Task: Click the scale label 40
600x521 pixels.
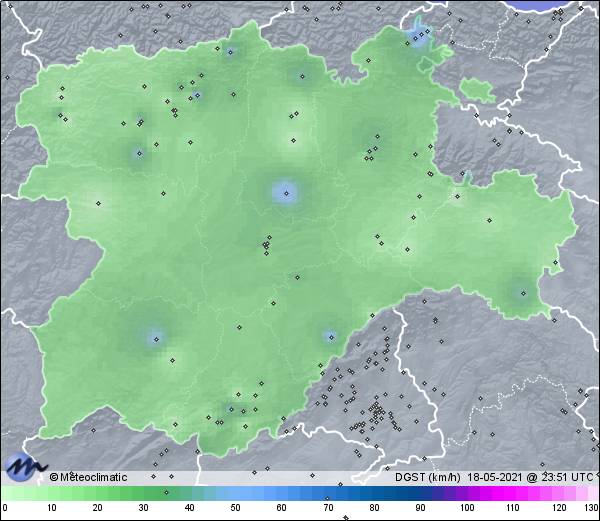Action: tap(189, 508)
